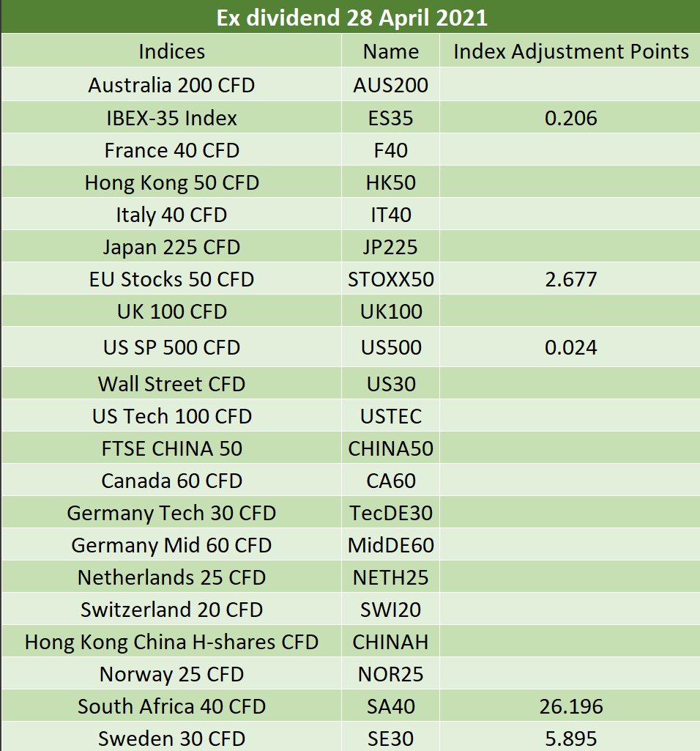Viewport: 700px width, 751px height.
Task: Click the ES35 name cell
Action: pos(390,118)
